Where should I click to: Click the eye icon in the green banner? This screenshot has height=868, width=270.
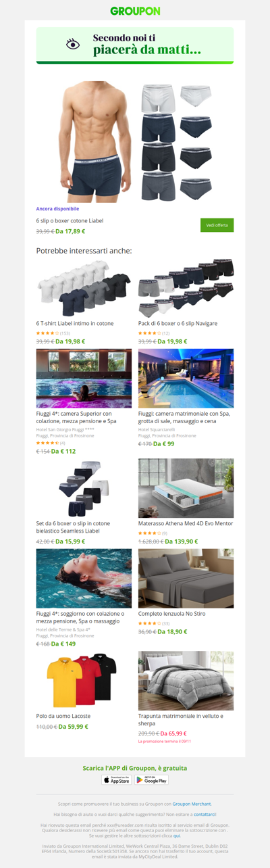73,44
